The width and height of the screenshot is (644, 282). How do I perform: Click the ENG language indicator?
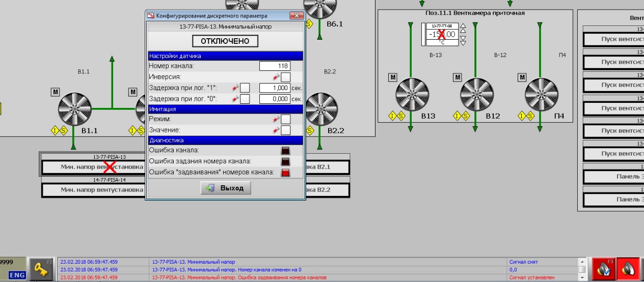[17, 275]
